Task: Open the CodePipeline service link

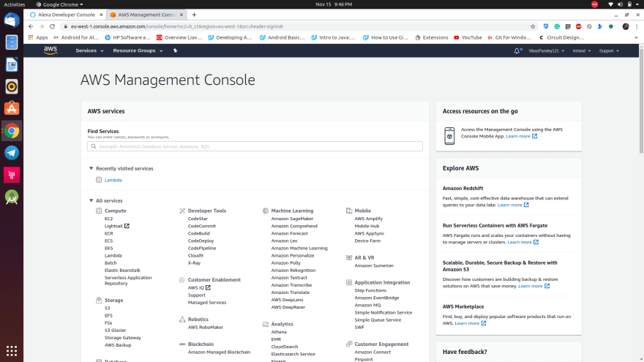Action: point(202,249)
